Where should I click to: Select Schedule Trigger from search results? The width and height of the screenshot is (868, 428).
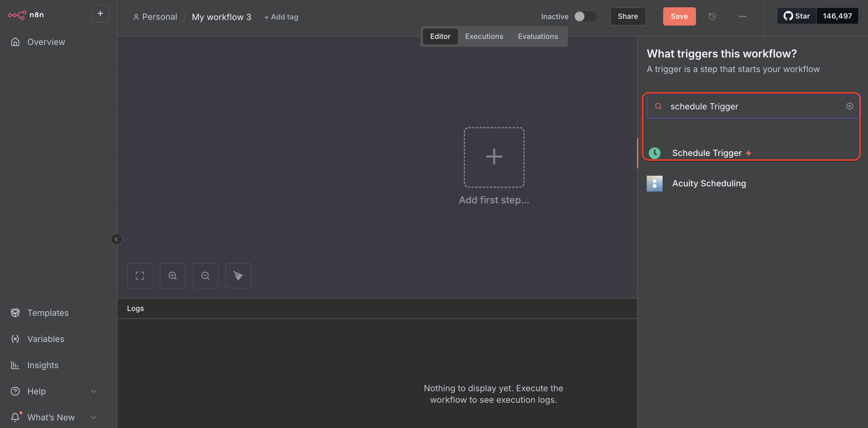[x=707, y=153]
